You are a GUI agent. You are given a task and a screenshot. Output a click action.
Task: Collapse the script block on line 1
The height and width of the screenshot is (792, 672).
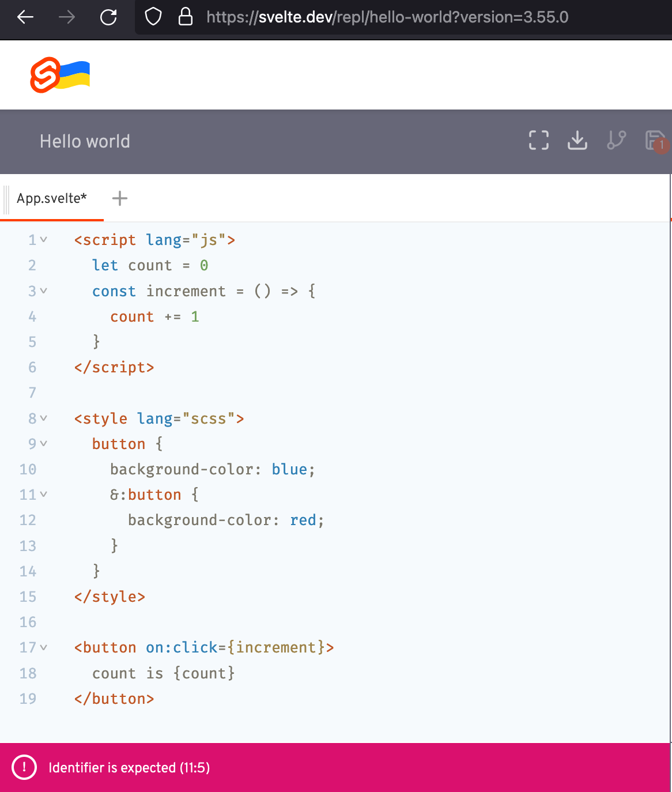tap(44, 240)
